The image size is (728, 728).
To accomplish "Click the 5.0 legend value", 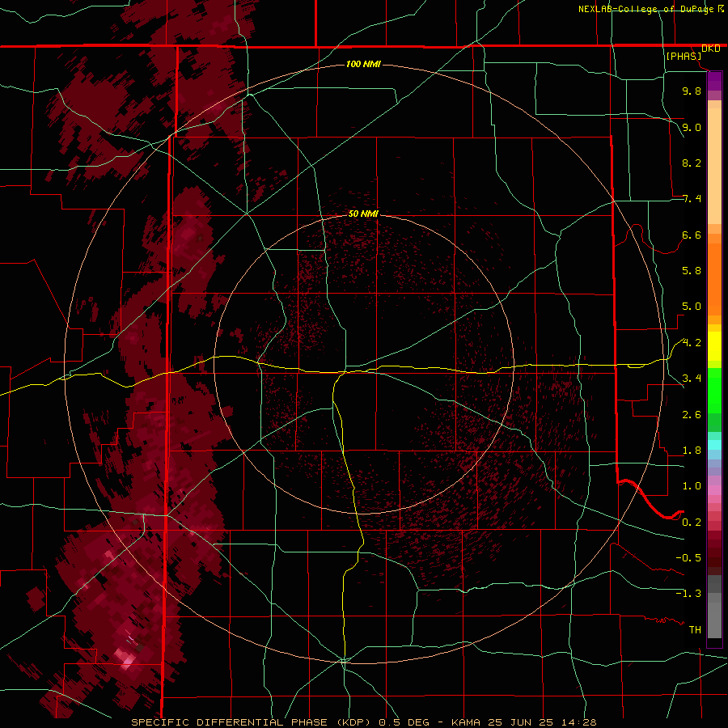I will pos(692,307).
